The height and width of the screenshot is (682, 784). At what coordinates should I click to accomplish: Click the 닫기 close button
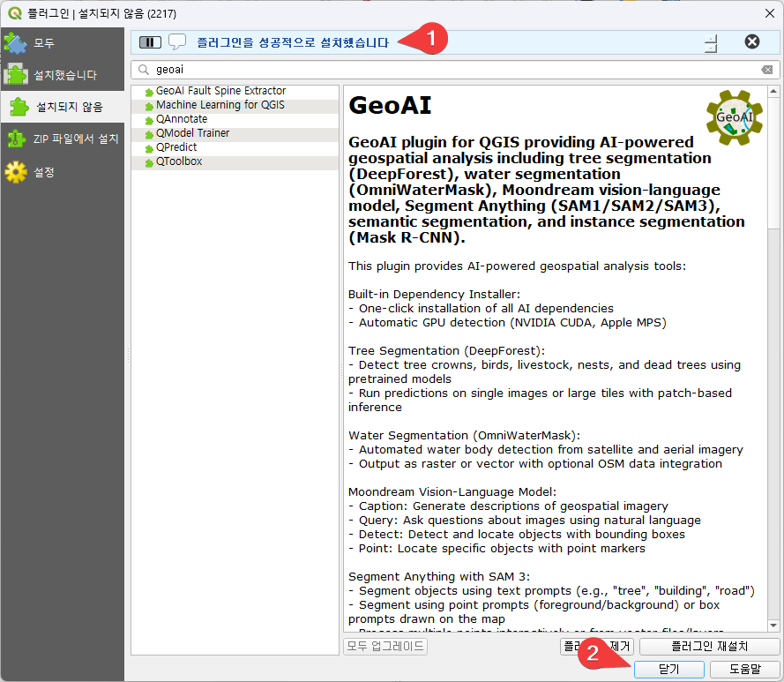pos(668,670)
